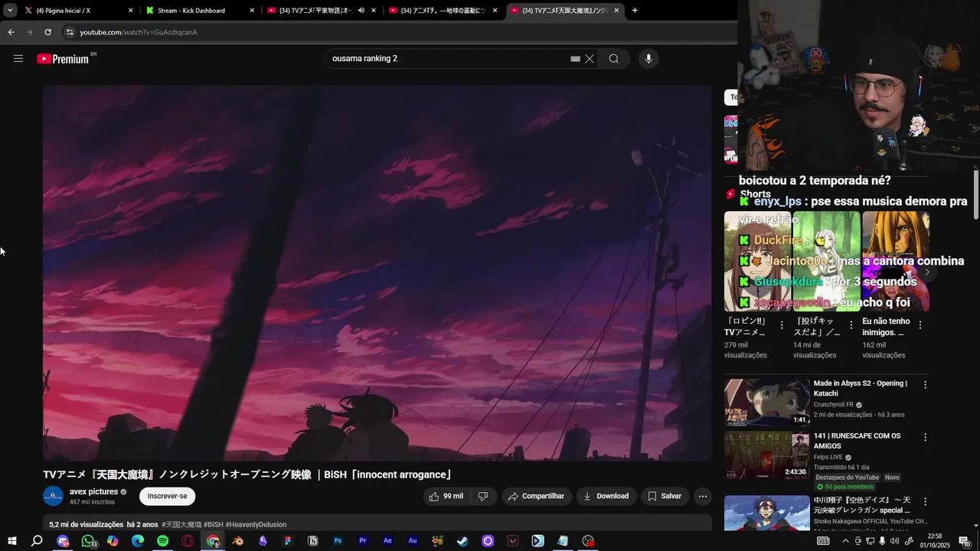Open Notion from the taskbar
Viewport: 980px width, 551px height.
313,541
